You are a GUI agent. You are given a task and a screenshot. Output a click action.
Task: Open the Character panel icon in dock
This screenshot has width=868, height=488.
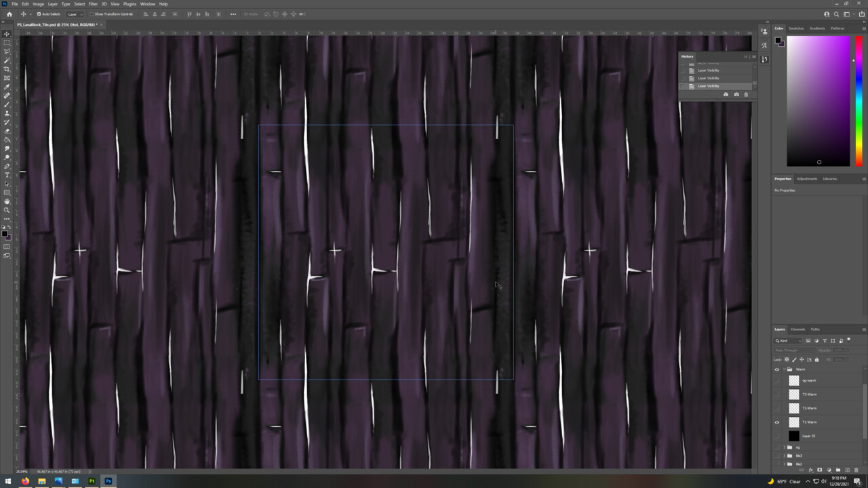point(764,45)
